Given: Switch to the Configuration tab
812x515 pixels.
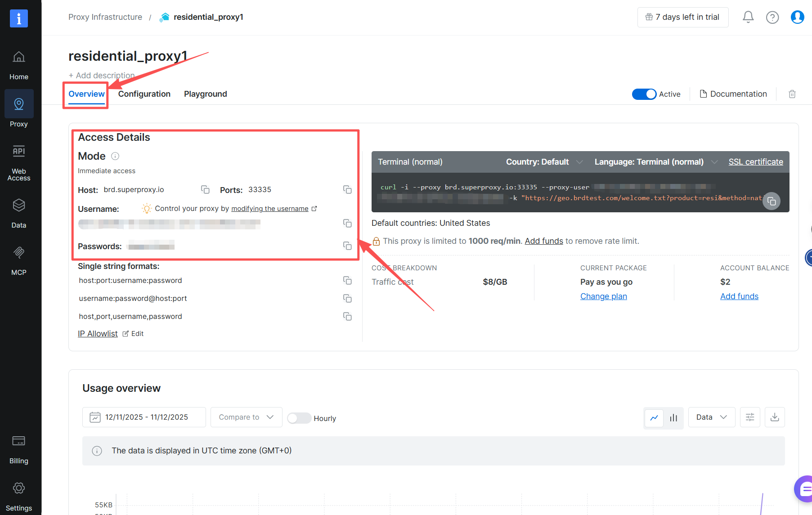Looking at the screenshot, I should click(144, 94).
